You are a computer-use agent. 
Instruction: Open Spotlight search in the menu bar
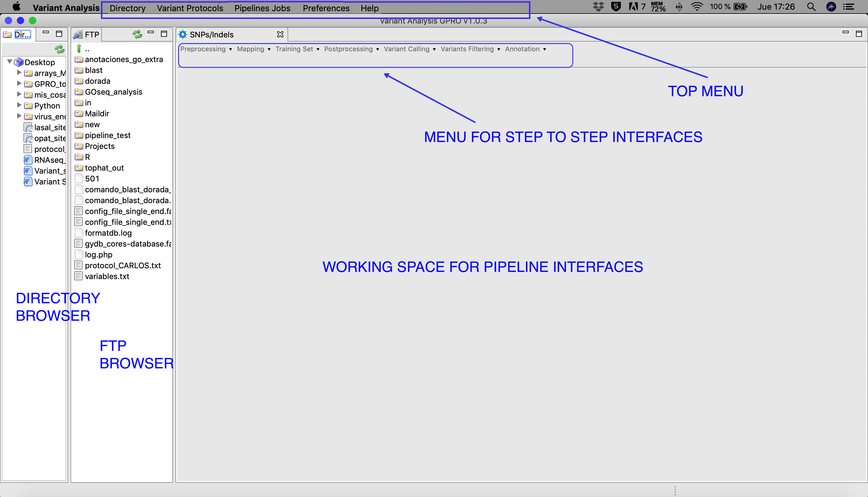811,7
